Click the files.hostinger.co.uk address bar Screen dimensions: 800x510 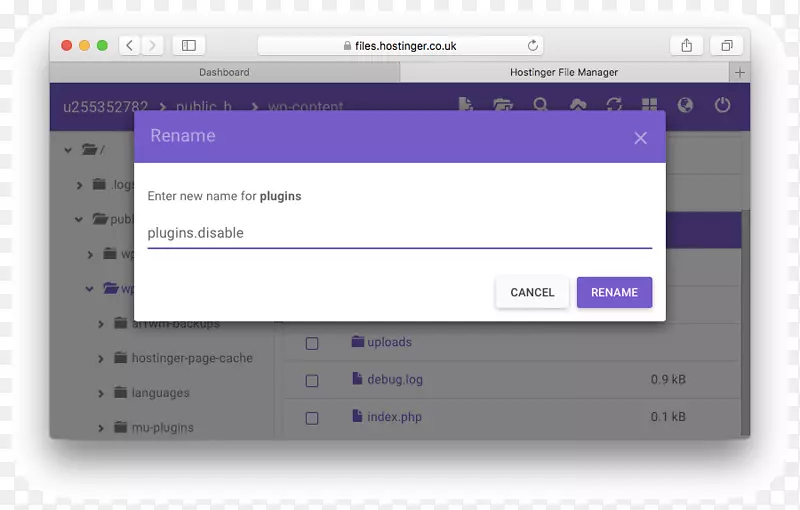(401, 45)
